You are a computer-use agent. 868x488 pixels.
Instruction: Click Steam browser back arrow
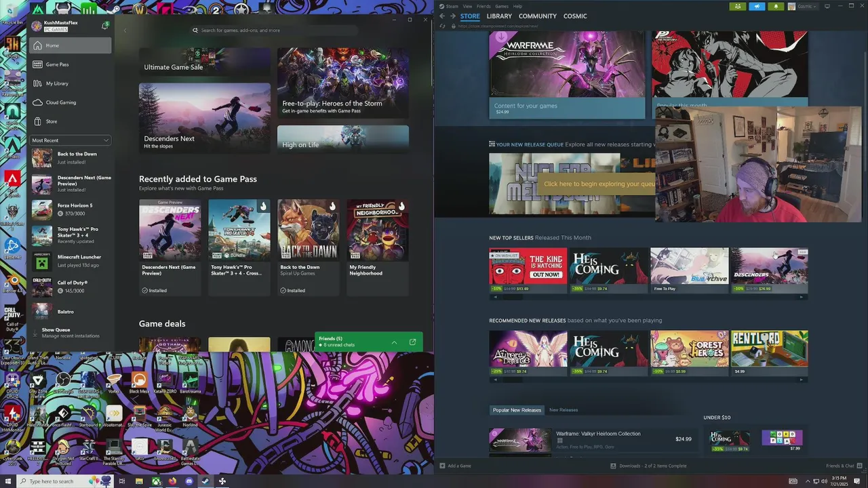click(x=442, y=16)
